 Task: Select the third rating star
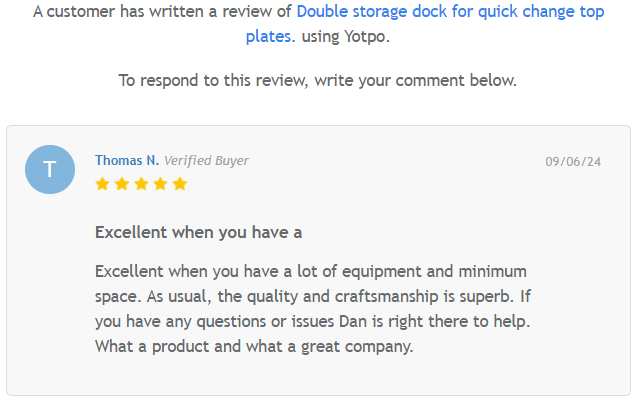tap(141, 184)
